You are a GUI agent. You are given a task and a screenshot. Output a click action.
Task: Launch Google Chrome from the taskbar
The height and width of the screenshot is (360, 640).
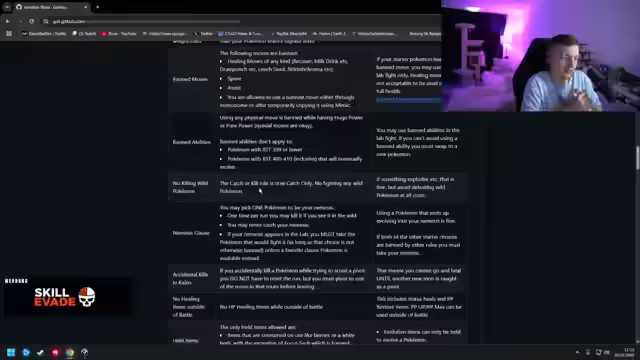(x=70, y=352)
